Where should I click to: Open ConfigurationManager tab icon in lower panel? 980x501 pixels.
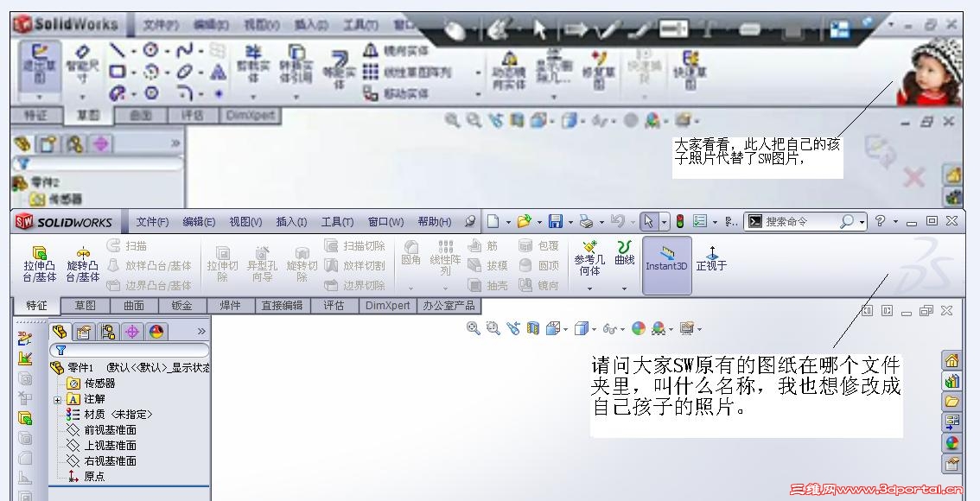108,331
